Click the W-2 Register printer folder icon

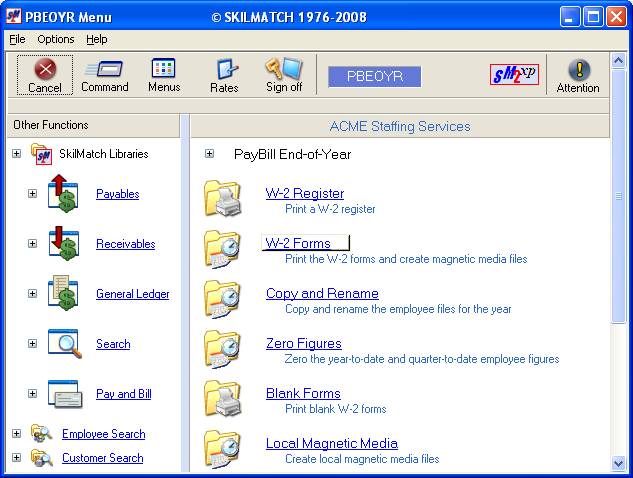tap(223, 199)
